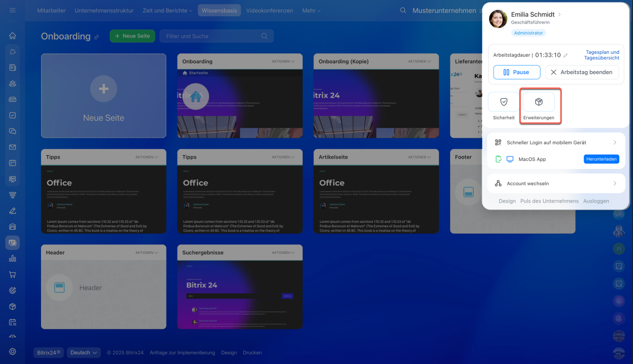Open Erweiterungen cube icon
Image resolution: width=633 pixels, height=364 pixels.
[x=539, y=102]
